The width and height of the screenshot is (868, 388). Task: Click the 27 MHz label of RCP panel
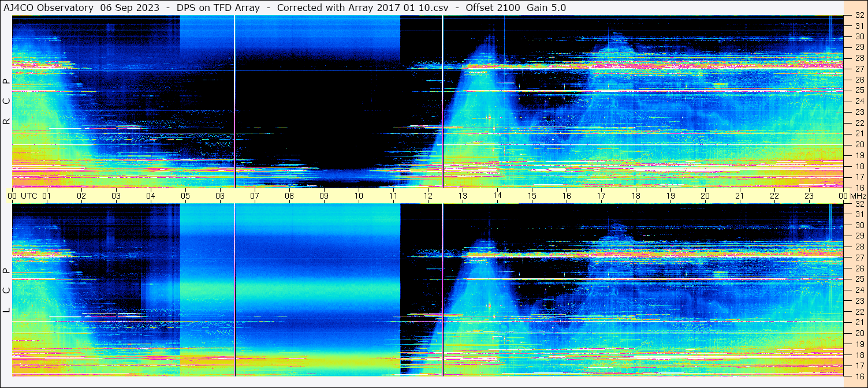859,69
